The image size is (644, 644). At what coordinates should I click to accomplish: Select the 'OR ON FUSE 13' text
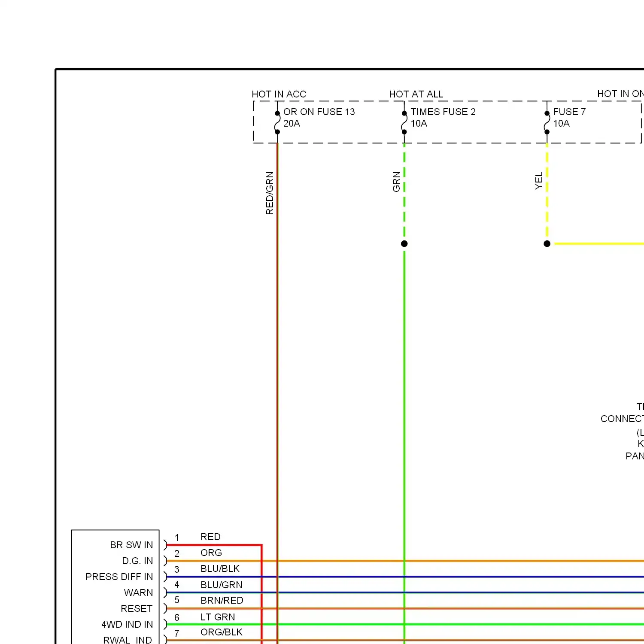[319, 112]
